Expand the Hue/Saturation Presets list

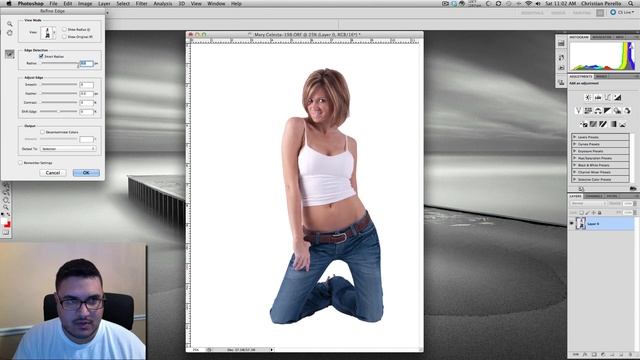click(x=575, y=158)
